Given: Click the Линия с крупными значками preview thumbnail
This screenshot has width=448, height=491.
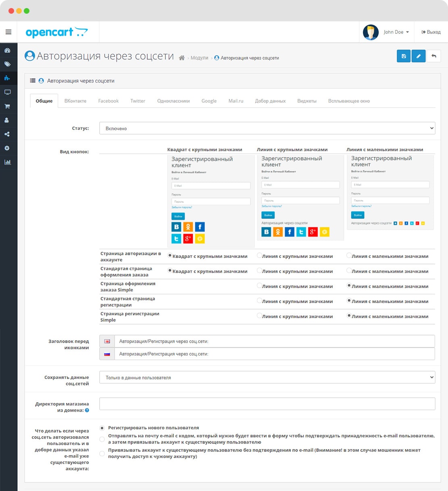Looking at the screenshot, I should 300,198.
